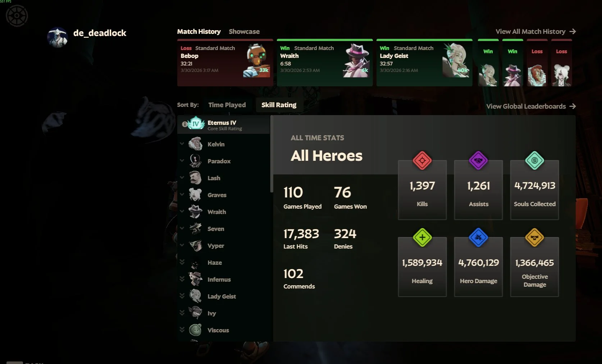Switch to the Showcase tab
Screen dimensions: 602x364
[x=244, y=32]
